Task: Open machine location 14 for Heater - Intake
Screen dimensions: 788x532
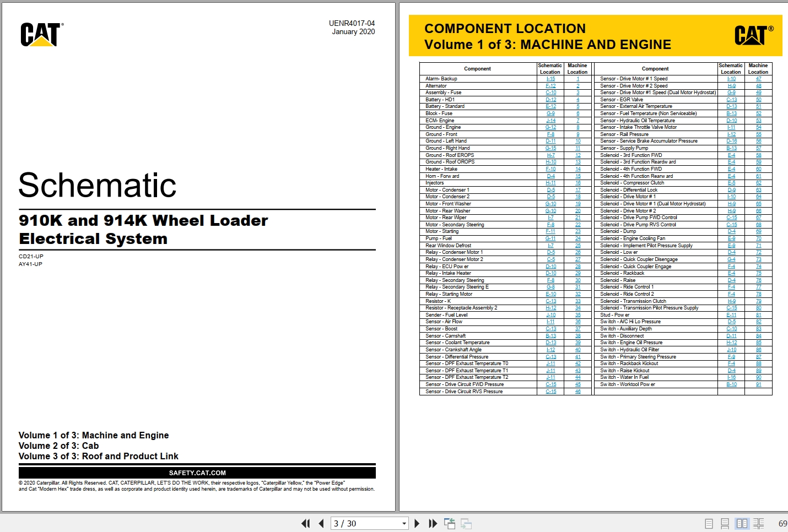Action: pos(577,169)
